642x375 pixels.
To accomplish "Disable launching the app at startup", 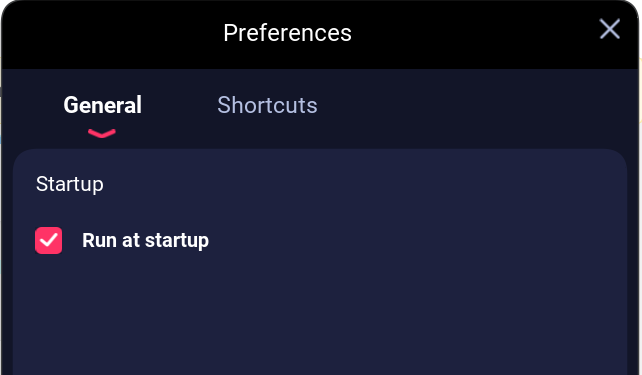I will click(x=49, y=240).
